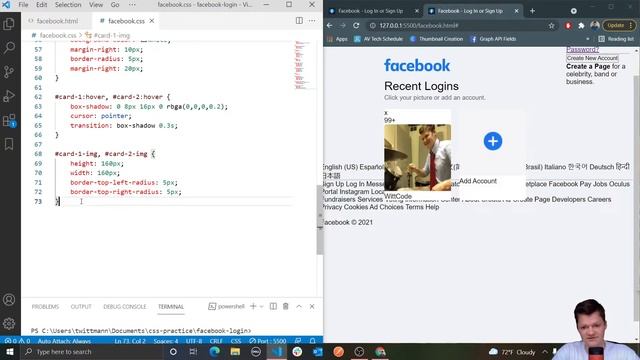Viewport: 640px width, 360px height.
Task: Open the Chrome Extensions puzzle icon
Action: (x=581, y=25)
